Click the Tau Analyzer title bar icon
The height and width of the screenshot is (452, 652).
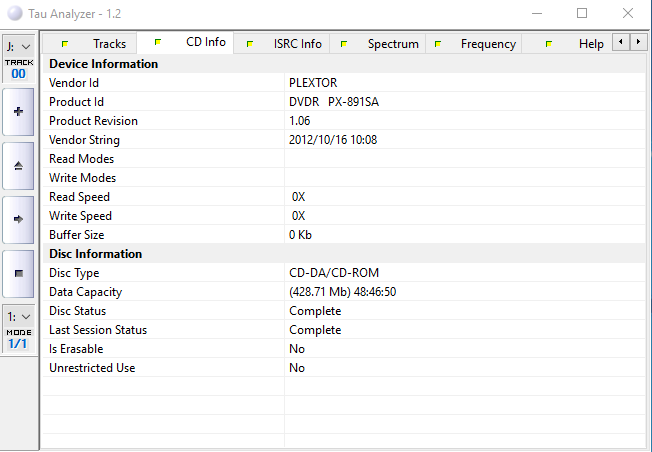tap(13, 14)
